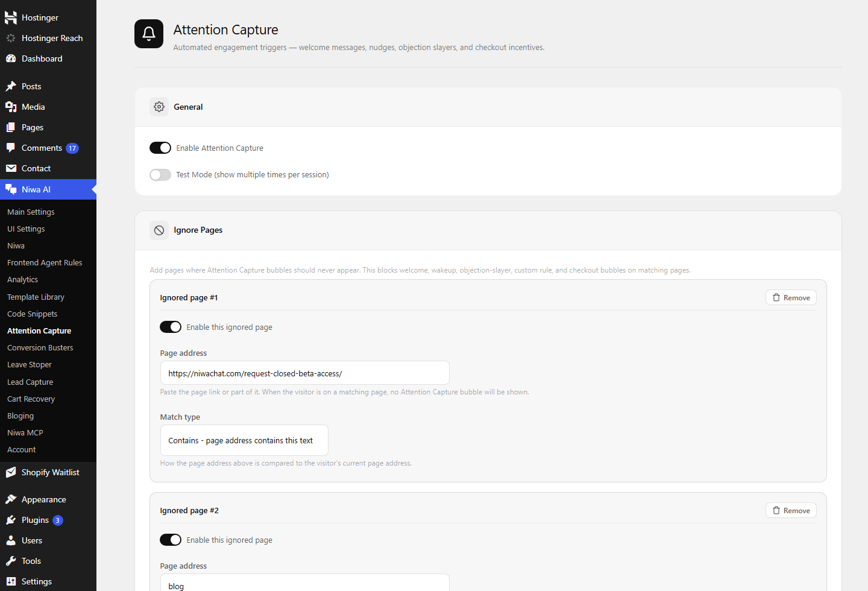Open the Shopify Waitlist menu label
The width and height of the screenshot is (868, 591).
point(51,472)
